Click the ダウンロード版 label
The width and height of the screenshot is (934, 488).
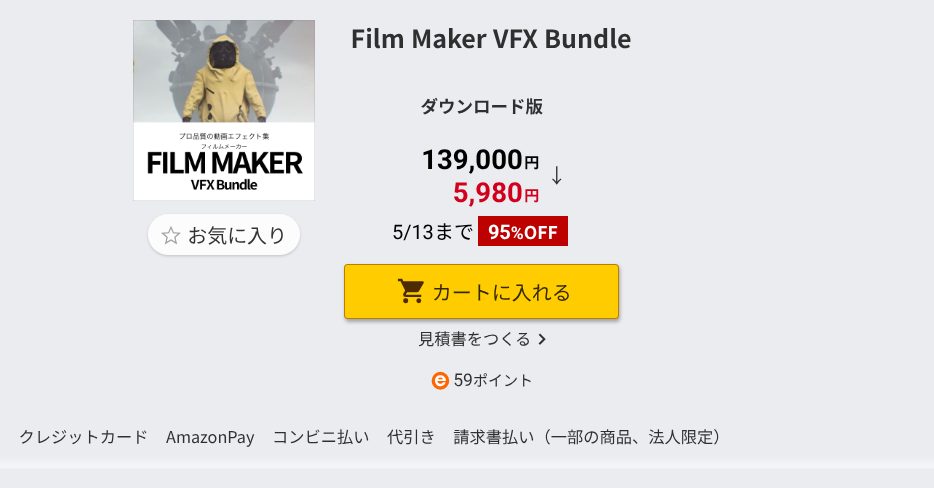click(481, 107)
